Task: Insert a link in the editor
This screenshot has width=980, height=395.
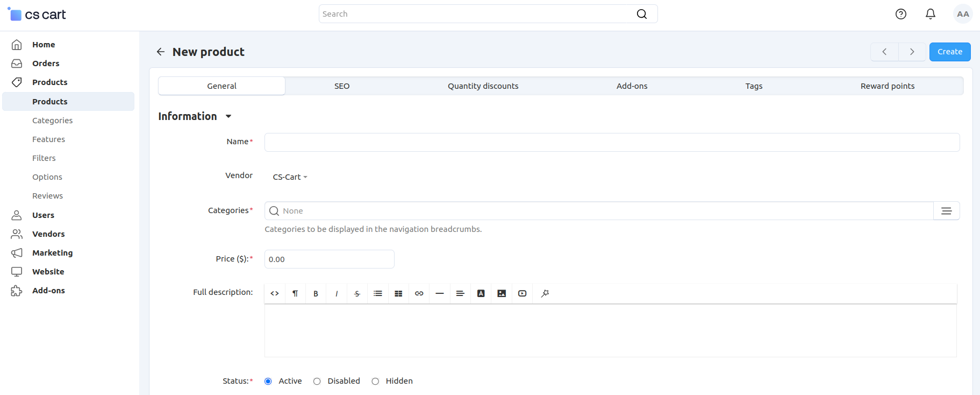Action: [x=419, y=293]
